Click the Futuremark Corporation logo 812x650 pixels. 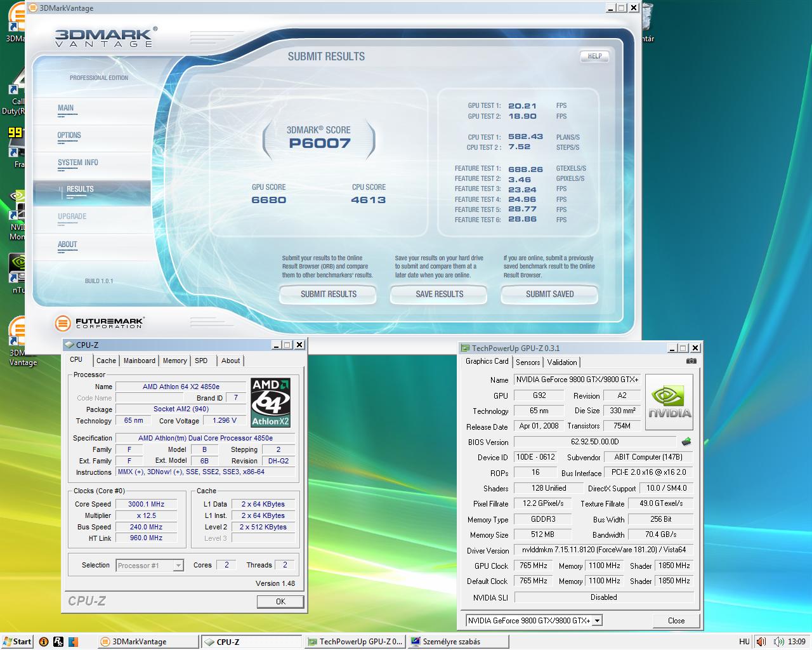point(100,323)
